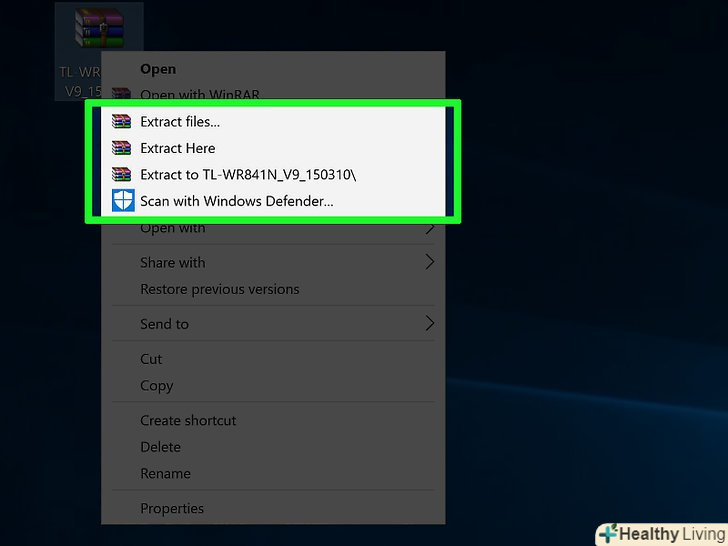The width and height of the screenshot is (728, 546).
Task: Select the RAR archive icon on desktop
Action: [99, 27]
